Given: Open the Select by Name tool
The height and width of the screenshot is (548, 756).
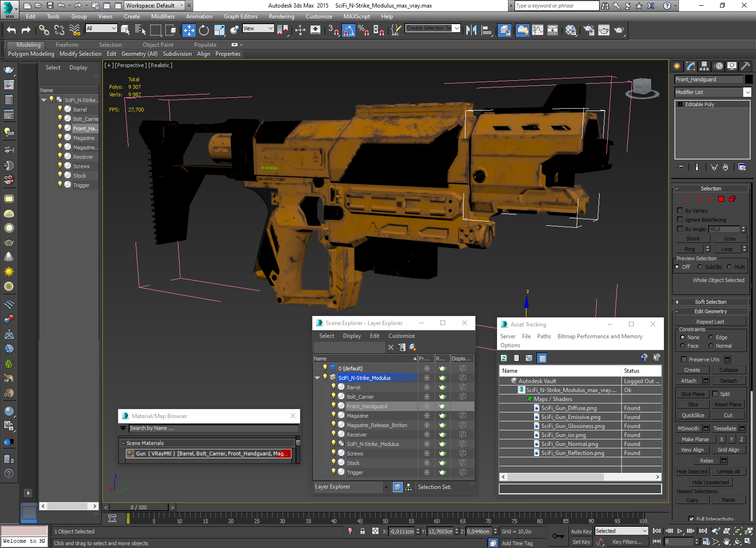Looking at the screenshot, I should (x=140, y=30).
